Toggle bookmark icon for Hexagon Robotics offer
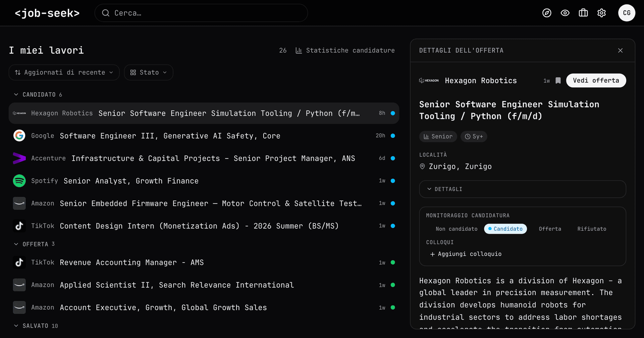 558,80
